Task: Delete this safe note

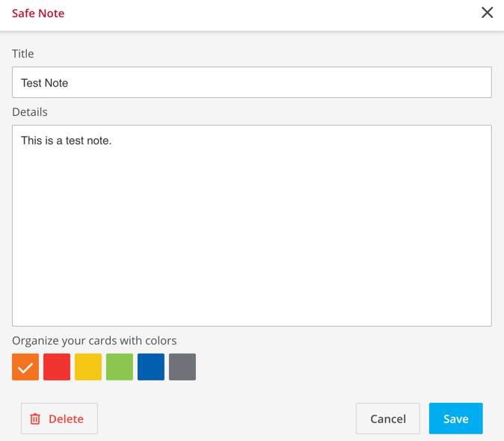Action: [60, 419]
